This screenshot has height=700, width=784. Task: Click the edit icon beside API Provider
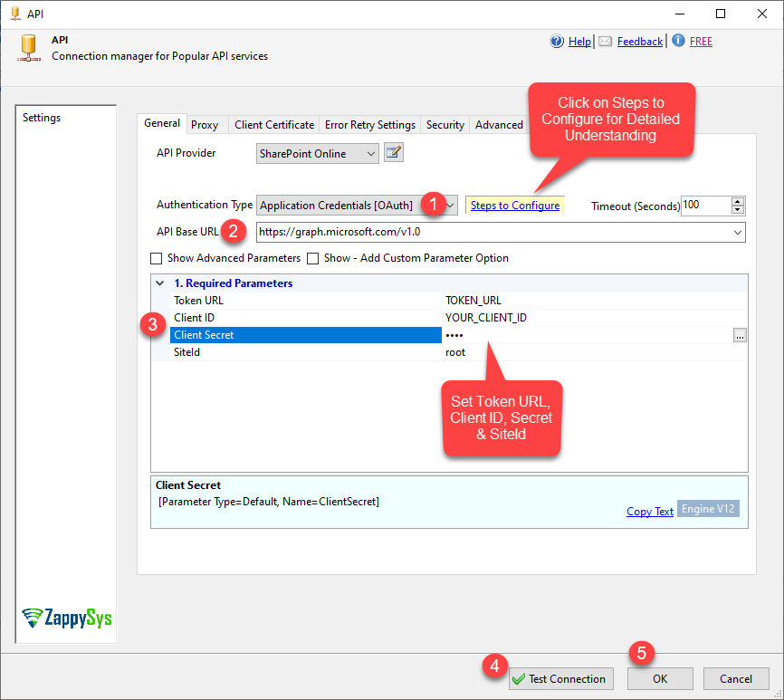click(x=394, y=152)
